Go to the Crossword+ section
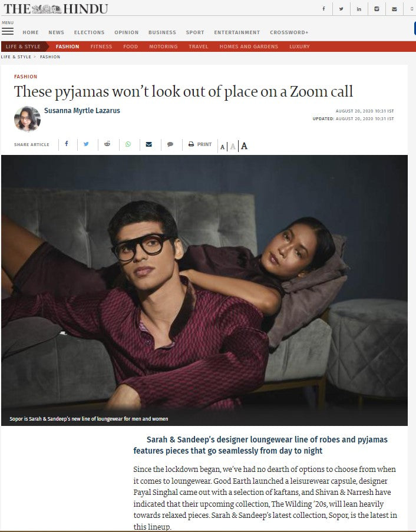The width and height of the screenshot is (416, 532). (289, 32)
